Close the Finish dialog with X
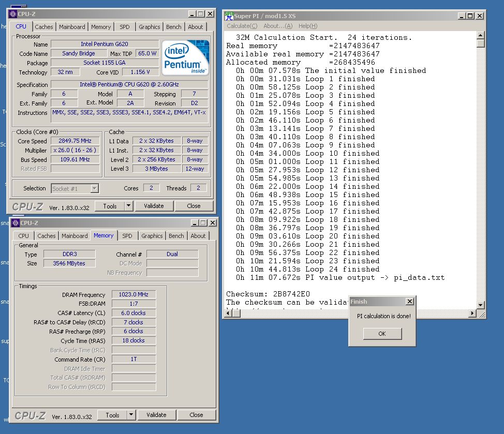Image resolution: width=504 pixels, height=434 pixels. (x=409, y=302)
